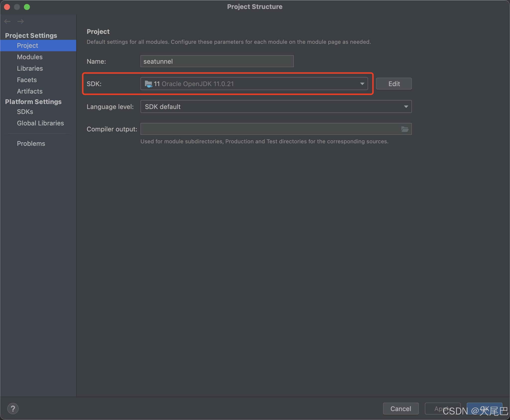Click the forward navigation arrow
Image resolution: width=510 pixels, height=420 pixels.
[21, 21]
